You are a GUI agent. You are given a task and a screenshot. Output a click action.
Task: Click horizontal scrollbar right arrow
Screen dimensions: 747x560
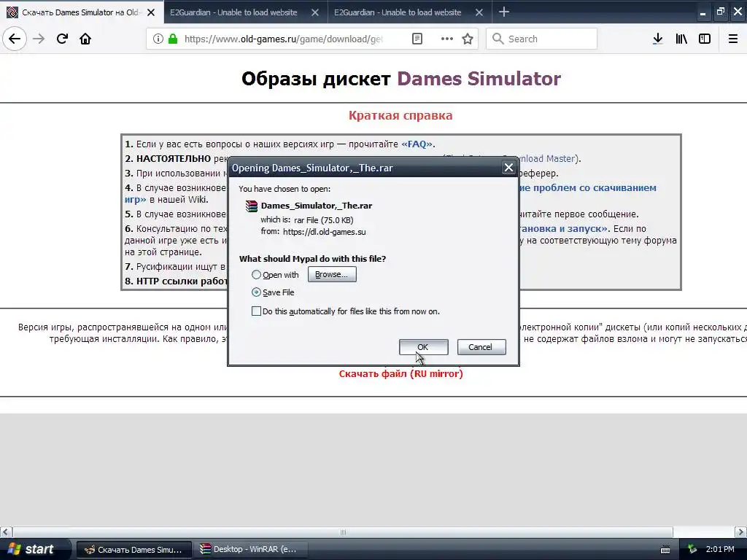pyautogui.click(x=741, y=532)
